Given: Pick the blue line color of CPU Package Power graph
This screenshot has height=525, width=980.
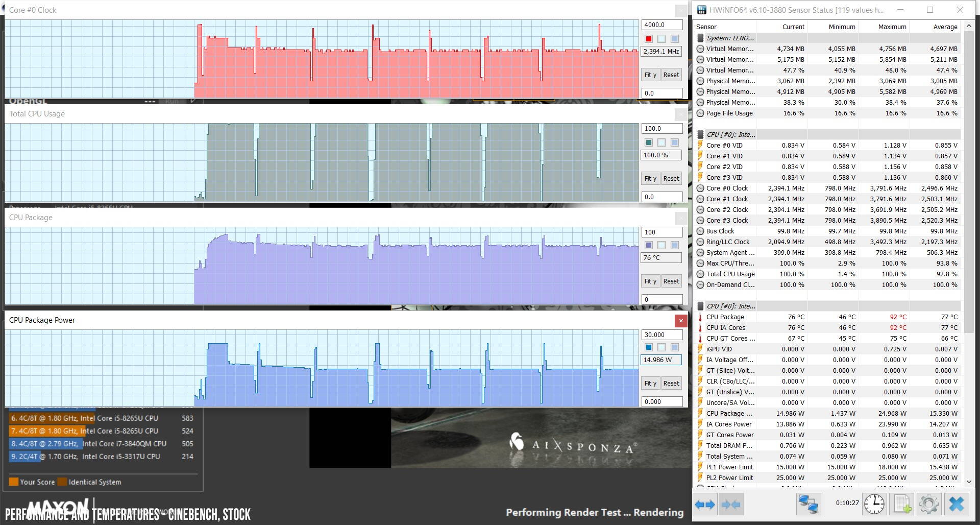Looking at the screenshot, I should [649, 347].
